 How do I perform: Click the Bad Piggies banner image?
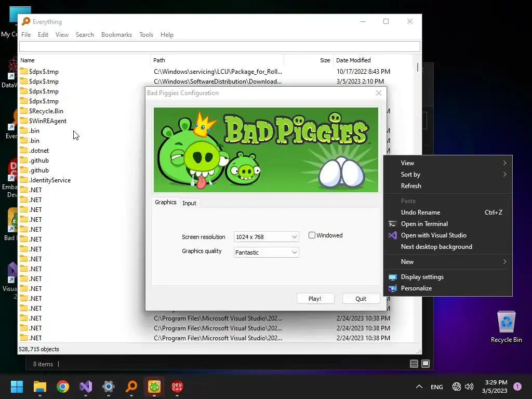pos(266,150)
